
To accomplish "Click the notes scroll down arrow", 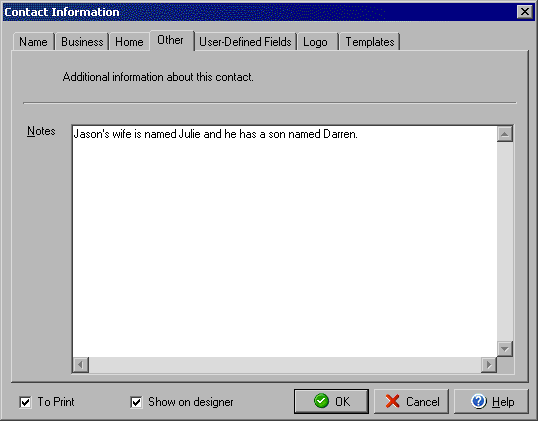I will pos(505,349).
